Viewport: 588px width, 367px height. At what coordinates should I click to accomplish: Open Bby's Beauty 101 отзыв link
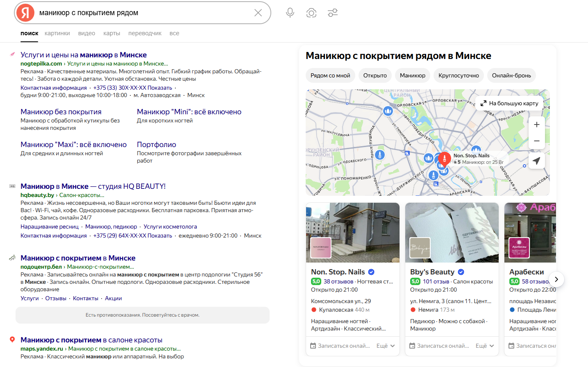(436, 281)
